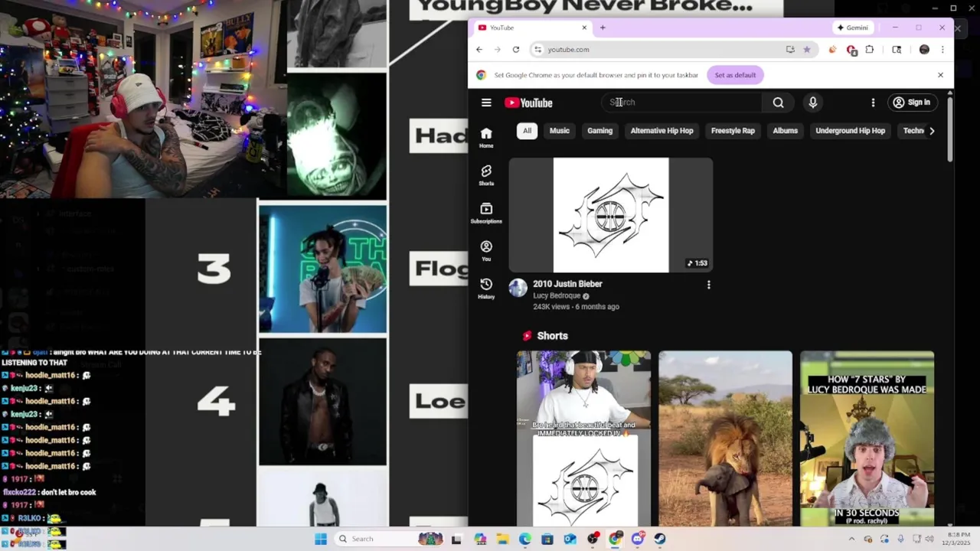Viewport: 980px width, 551px height.
Task: Dismiss the default browser notification bar
Action: tap(940, 75)
